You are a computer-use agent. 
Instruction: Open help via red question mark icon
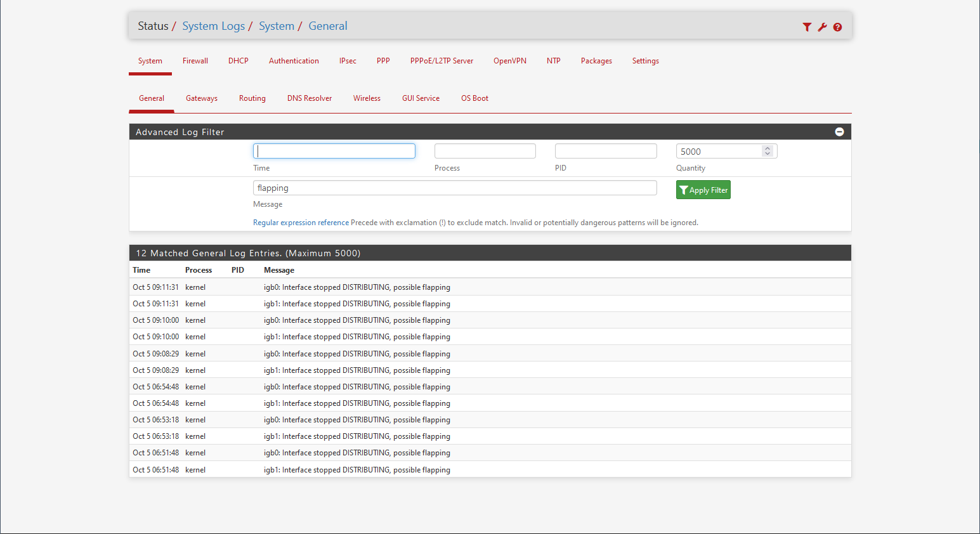[x=837, y=27]
